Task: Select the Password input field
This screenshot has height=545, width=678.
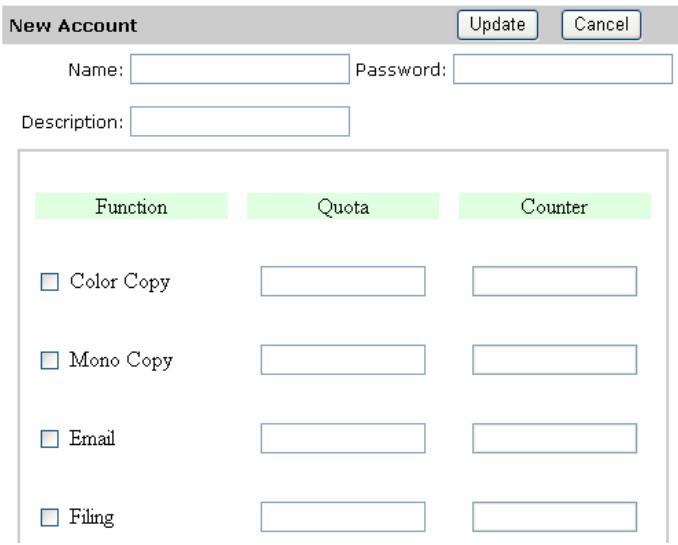Action: click(563, 69)
